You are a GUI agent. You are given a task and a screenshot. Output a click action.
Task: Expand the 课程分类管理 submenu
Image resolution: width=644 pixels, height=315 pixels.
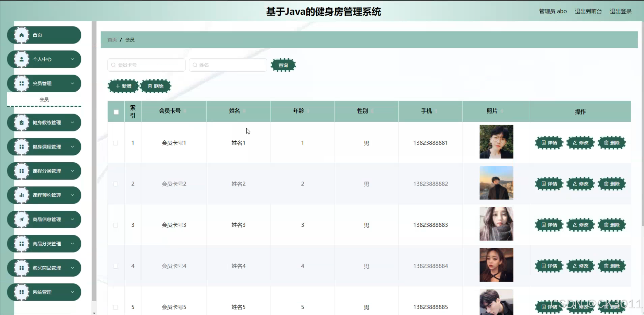(x=72, y=171)
